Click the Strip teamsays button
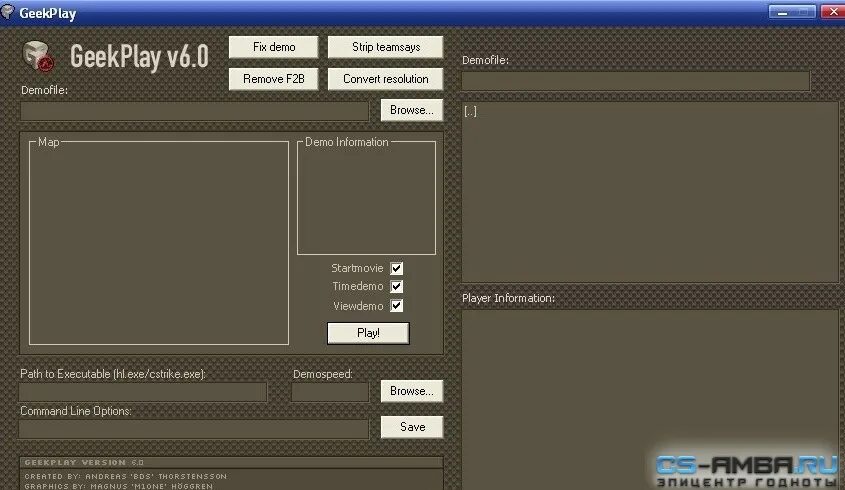845x490 pixels. point(386,47)
